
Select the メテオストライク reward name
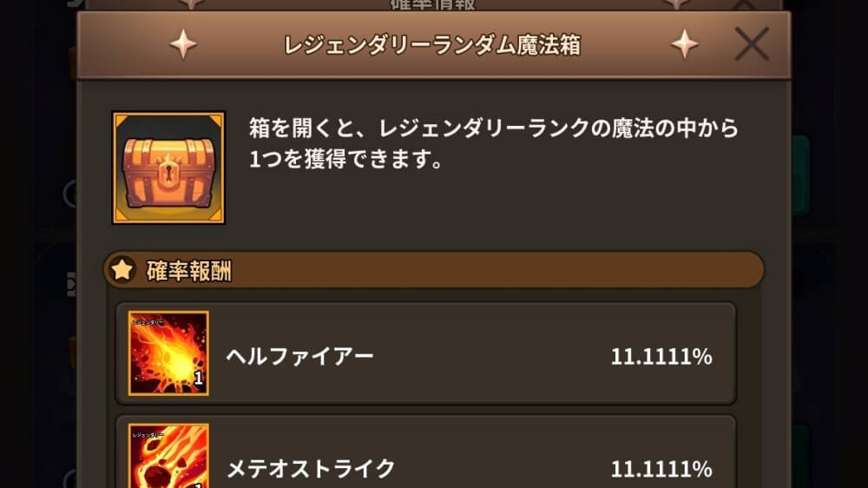pyautogui.click(x=311, y=469)
